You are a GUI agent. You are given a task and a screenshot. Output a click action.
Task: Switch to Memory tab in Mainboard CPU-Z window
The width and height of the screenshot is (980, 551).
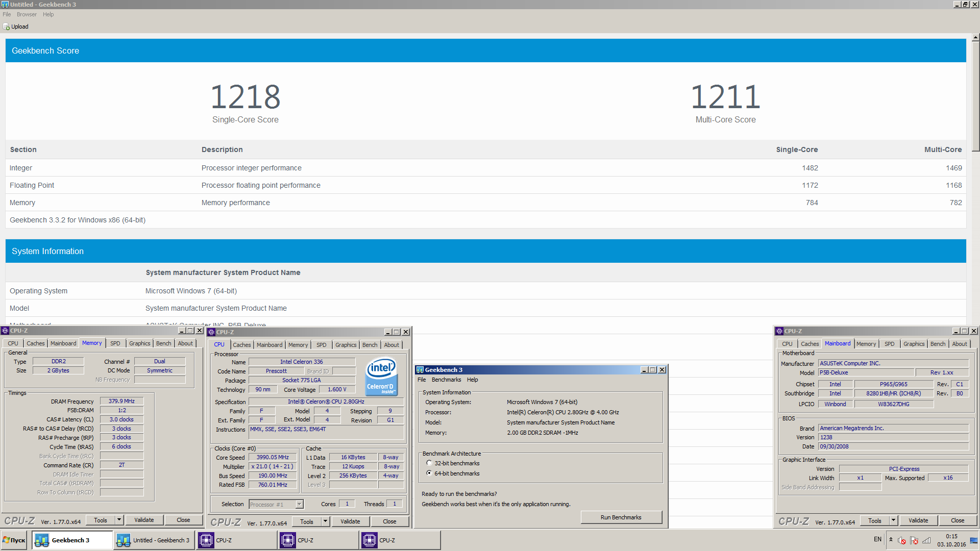coord(866,344)
